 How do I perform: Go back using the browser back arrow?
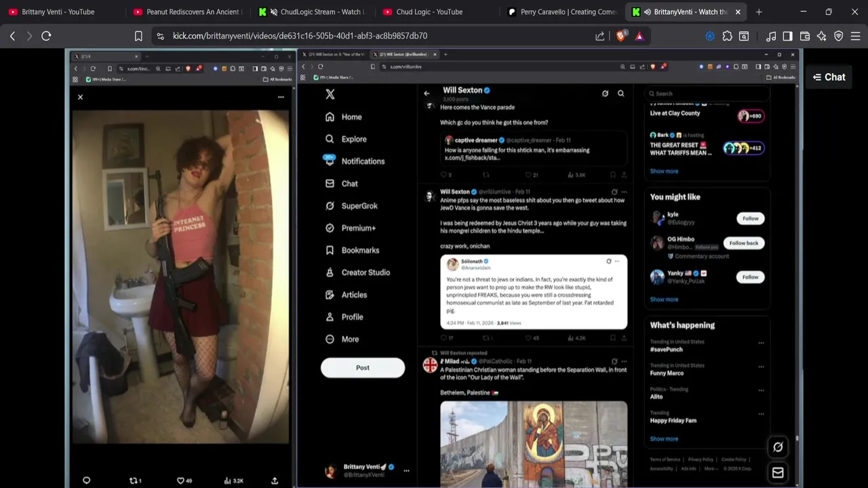tap(12, 36)
